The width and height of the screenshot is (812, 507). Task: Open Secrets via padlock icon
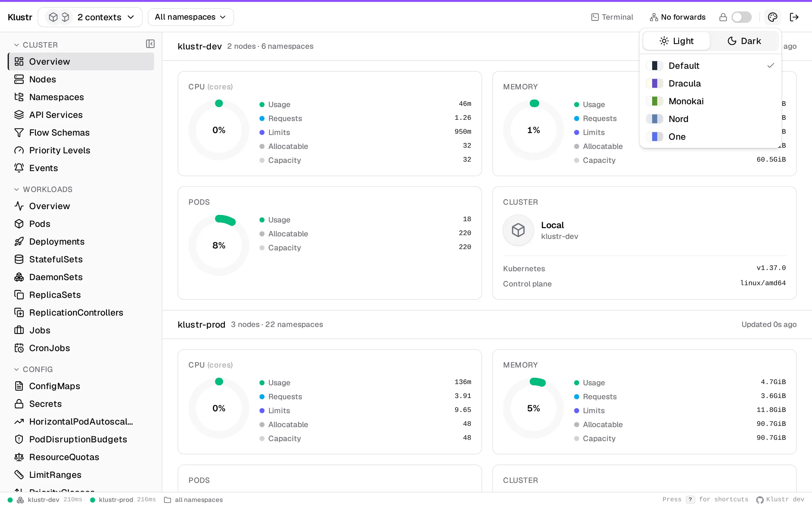19,404
